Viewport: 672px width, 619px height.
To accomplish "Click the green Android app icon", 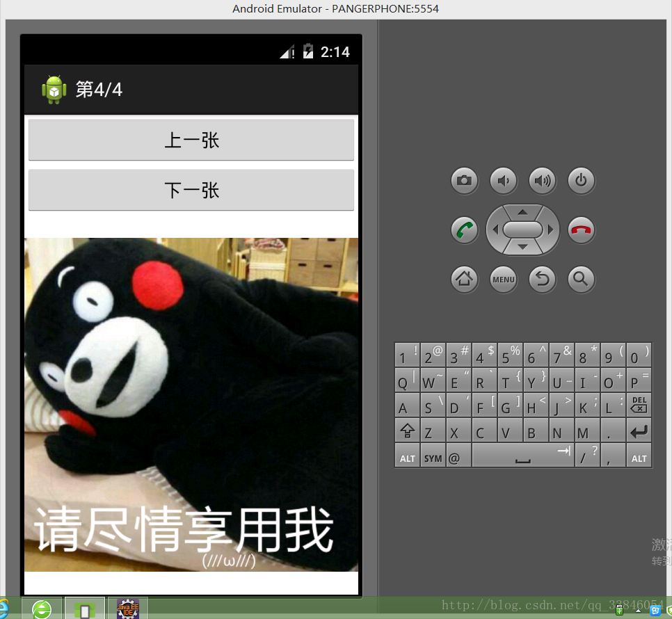I will [x=54, y=90].
